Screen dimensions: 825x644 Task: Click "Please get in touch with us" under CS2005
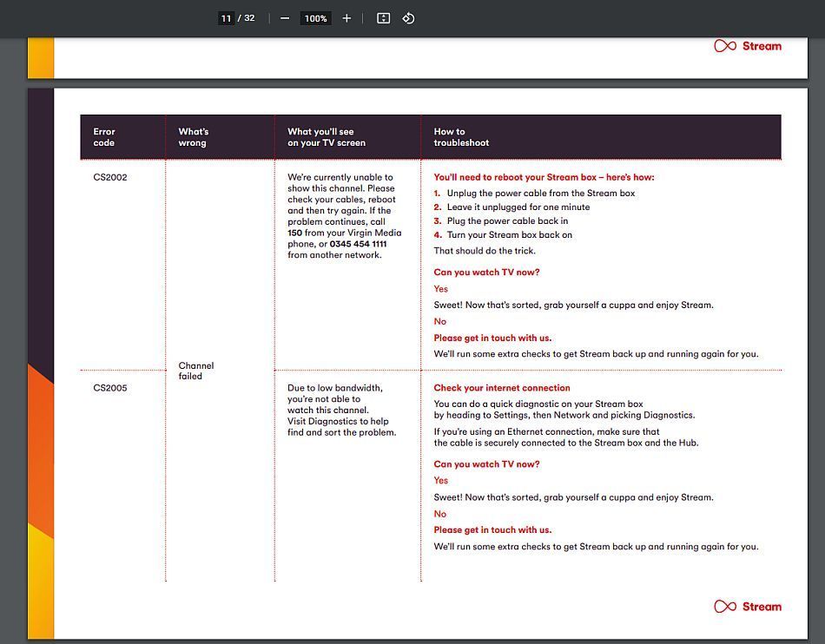pos(492,530)
